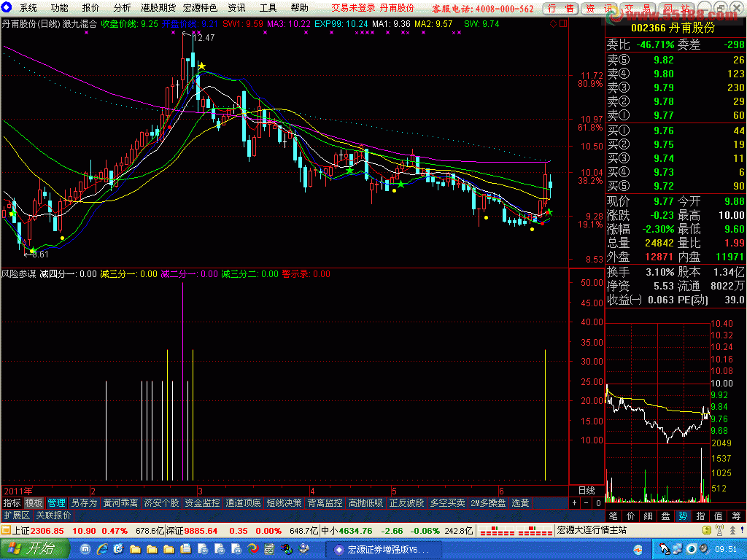Image resolution: width=747 pixels, height=560 pixels.
Task: Open the 港股期货 menu
Action: 158,7
